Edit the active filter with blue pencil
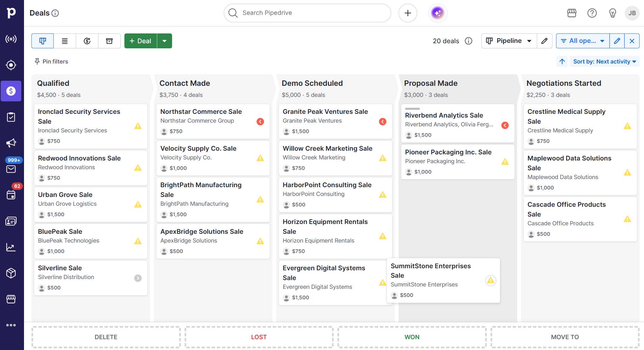The width and height of the screenshot is (644, 350). [x=617, y=41]
